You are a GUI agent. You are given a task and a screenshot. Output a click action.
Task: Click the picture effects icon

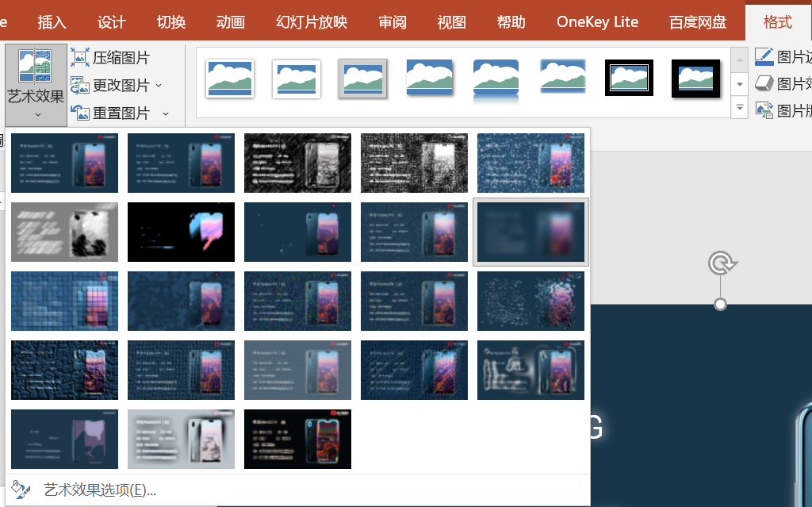tap(764, 83)
